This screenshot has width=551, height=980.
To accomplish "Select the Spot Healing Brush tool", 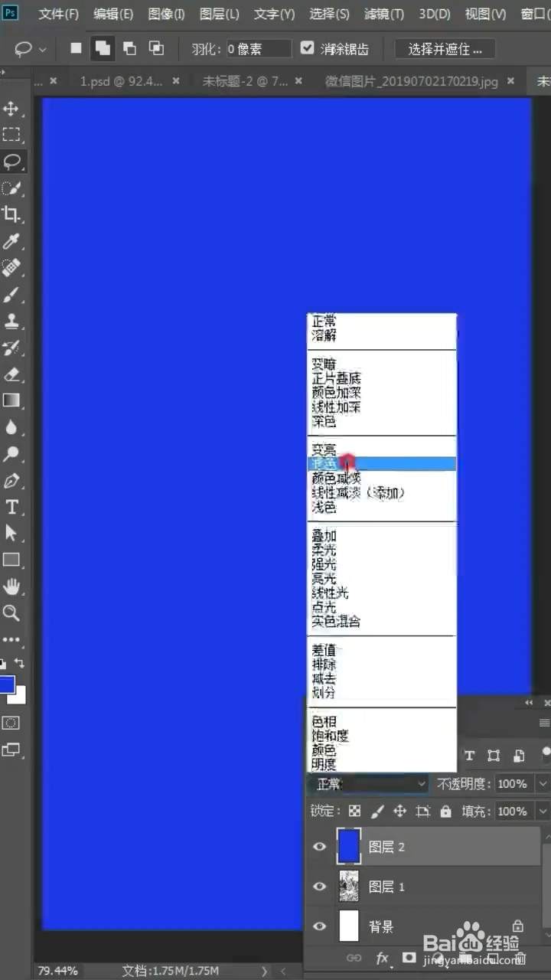I will coord(11,268).
